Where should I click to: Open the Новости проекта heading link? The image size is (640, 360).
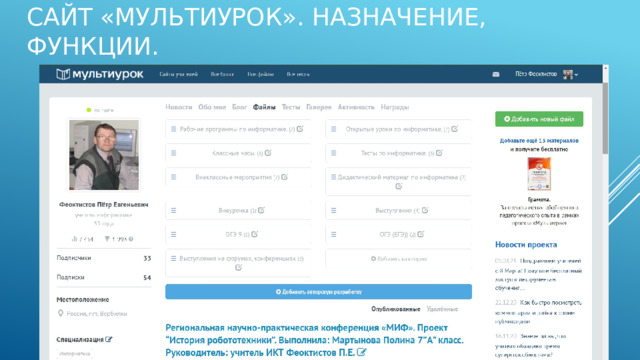point(526,244)
